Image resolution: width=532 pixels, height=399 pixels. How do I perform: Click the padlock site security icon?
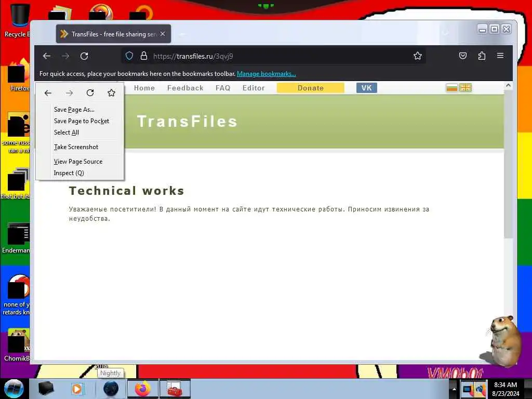coord(144,56)
